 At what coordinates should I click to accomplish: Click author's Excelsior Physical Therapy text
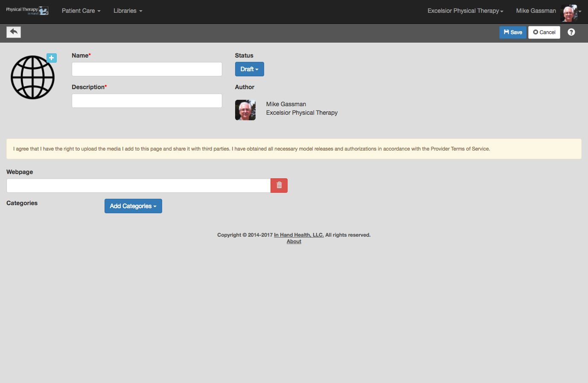pos(302,113)
